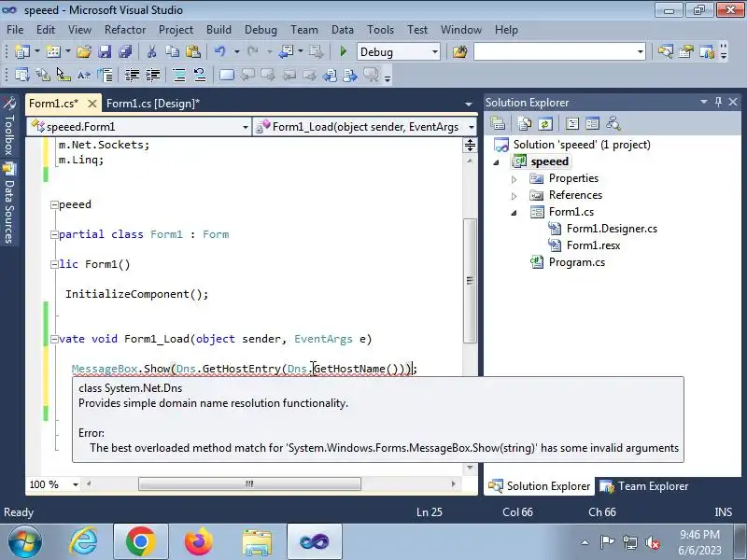Pin the Solution Explorer panel
Viewport: 747px width, 560px height.
[718, 102]
